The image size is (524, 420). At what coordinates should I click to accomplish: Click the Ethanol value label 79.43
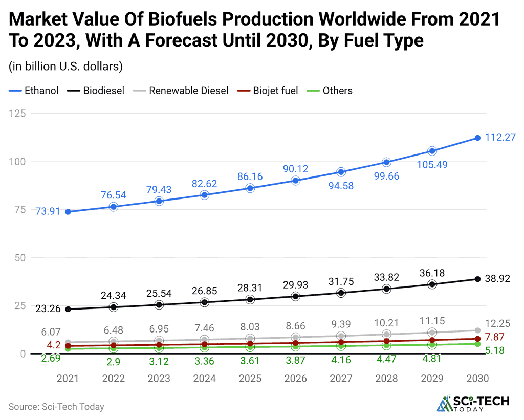click(x=159, y=189)
